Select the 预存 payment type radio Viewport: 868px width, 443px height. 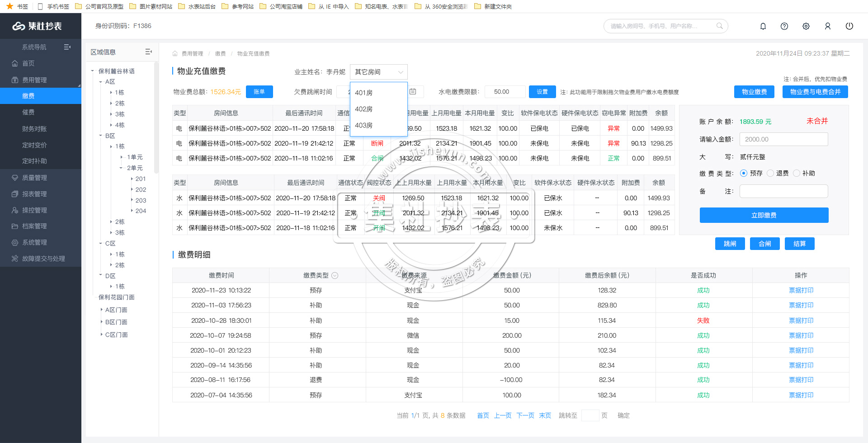[744, 173]
